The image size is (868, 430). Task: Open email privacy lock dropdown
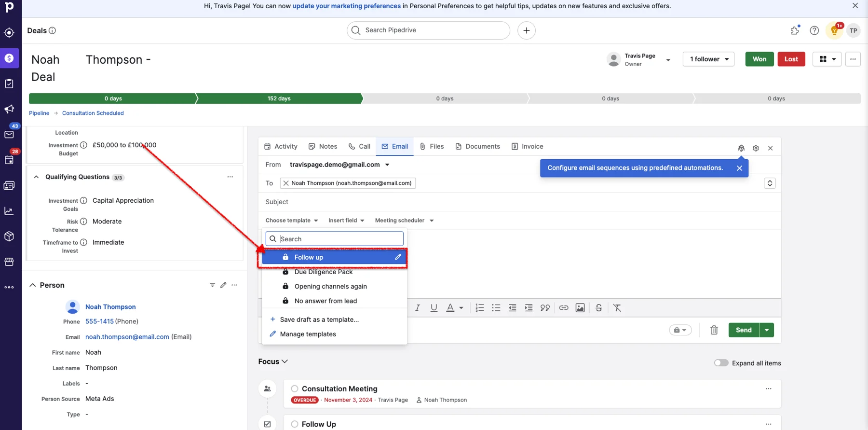point(680,330)
